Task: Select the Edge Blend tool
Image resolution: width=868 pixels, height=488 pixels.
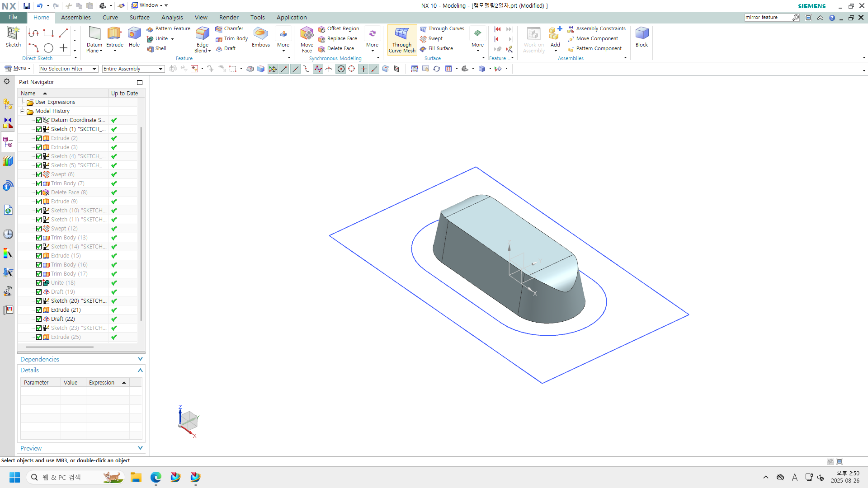Action: tap(202, 34)
